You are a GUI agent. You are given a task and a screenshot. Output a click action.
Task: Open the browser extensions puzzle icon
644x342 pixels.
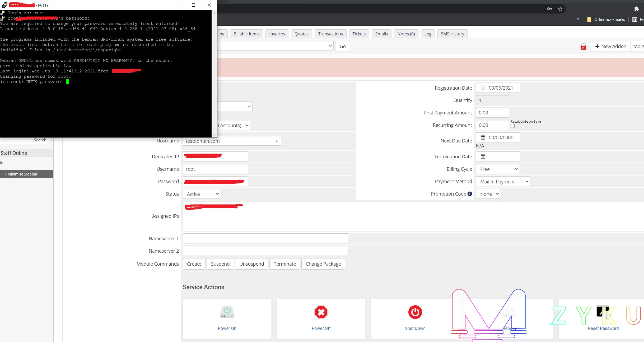pos(637,9)
